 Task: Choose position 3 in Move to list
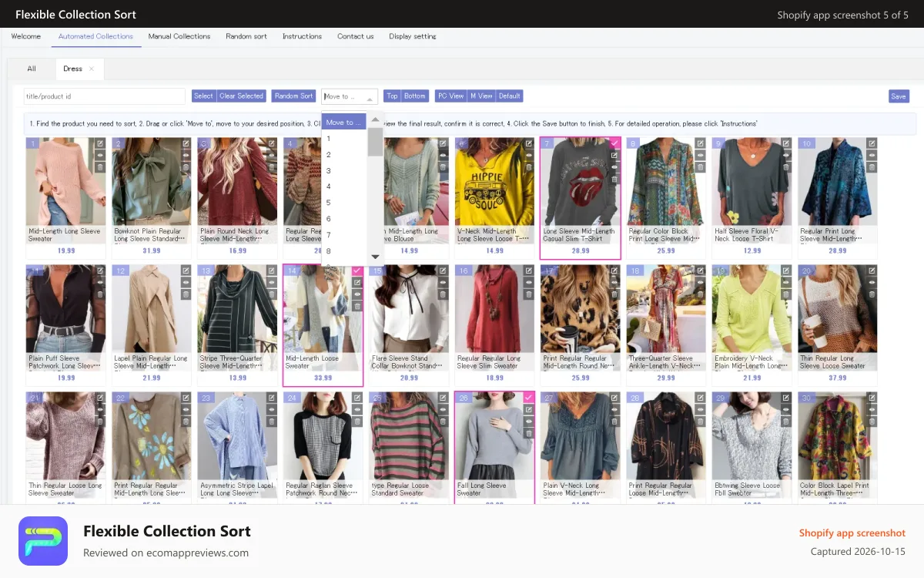[x=344, y=171]
